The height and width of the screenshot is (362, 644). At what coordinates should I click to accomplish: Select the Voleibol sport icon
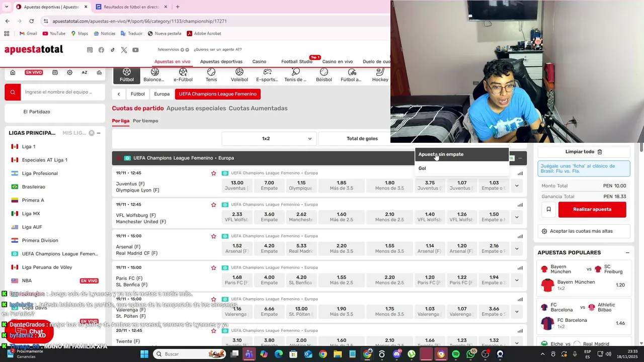coord(239,75)
